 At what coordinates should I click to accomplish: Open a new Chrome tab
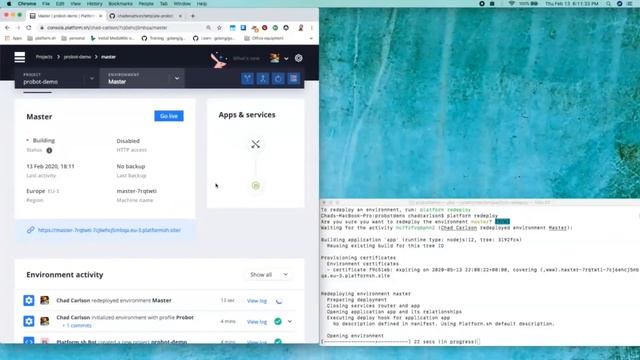193,16
